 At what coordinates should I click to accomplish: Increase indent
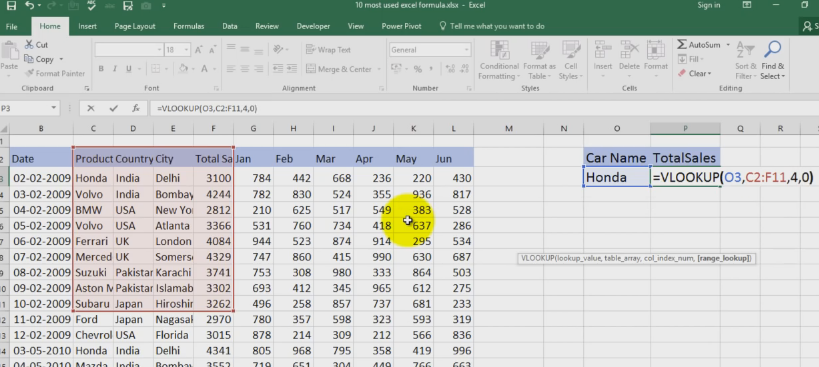291,69
